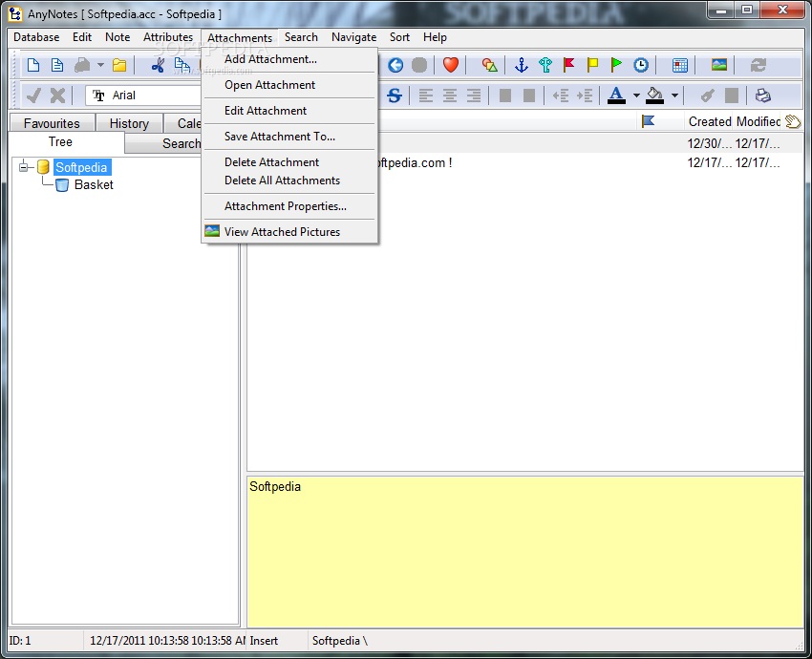Image resolution: width=812 pixels, height=659 pixels.
Task: Set the yellow flag
Action: coord(592,65)
